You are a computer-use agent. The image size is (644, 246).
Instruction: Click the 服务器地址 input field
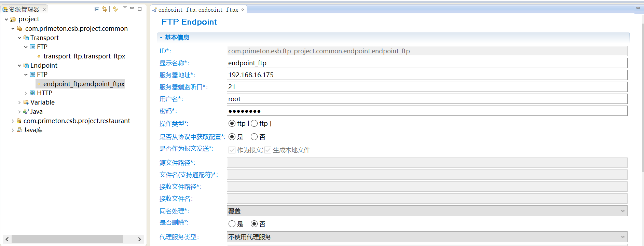click(x=427, y=75)
